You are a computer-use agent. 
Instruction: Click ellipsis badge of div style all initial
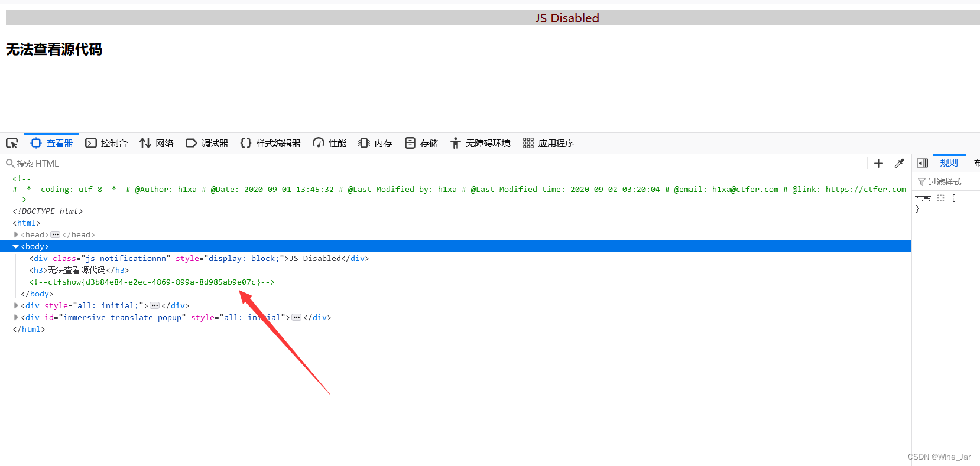pyautogui.click(x=155, y=305)
